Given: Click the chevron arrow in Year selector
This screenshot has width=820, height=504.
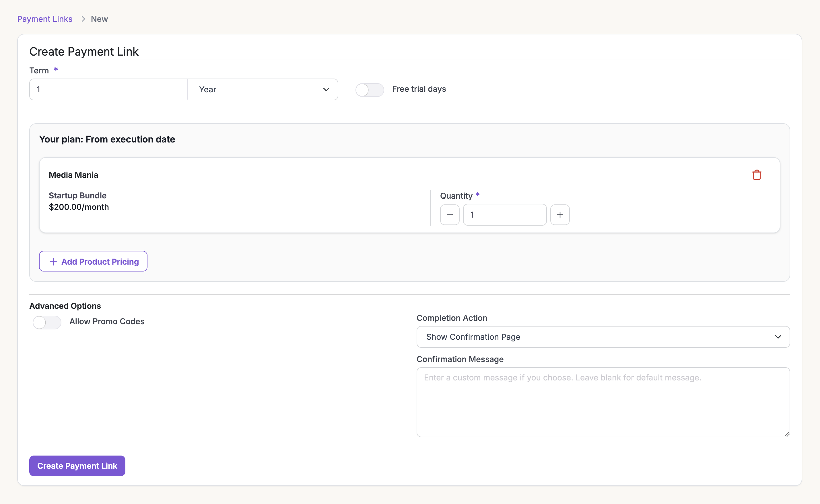Looking at the screenshot, I should [326, 89].
